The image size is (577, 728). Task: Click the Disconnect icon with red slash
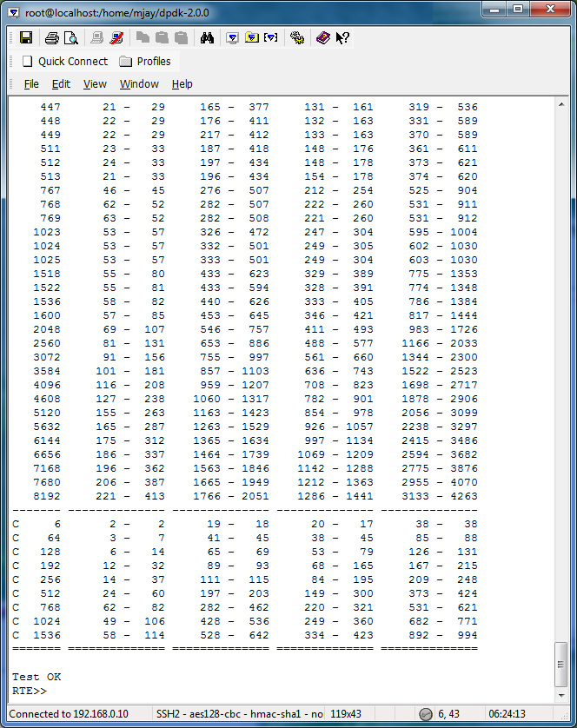click(116, 37)
